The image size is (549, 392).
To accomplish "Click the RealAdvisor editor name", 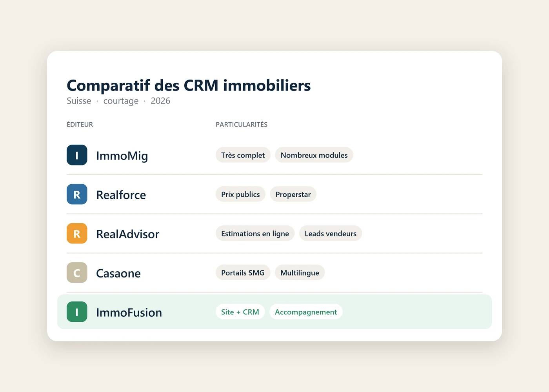I will point(128,234).
